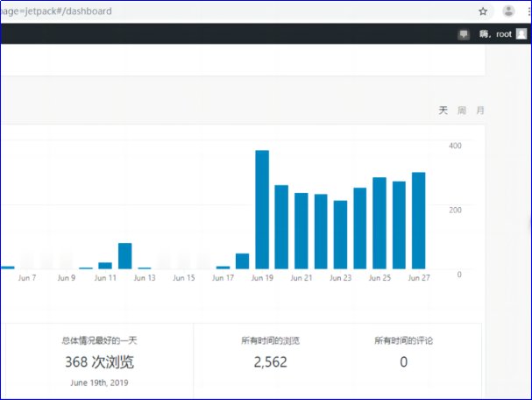Select the Jun 23 bar in chart
Viewport: 532px width, 400px height.
(x=340, y=235)
